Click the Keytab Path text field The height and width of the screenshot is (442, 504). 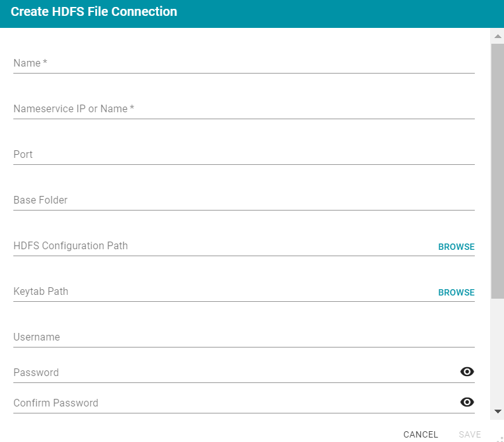(222, 292)
